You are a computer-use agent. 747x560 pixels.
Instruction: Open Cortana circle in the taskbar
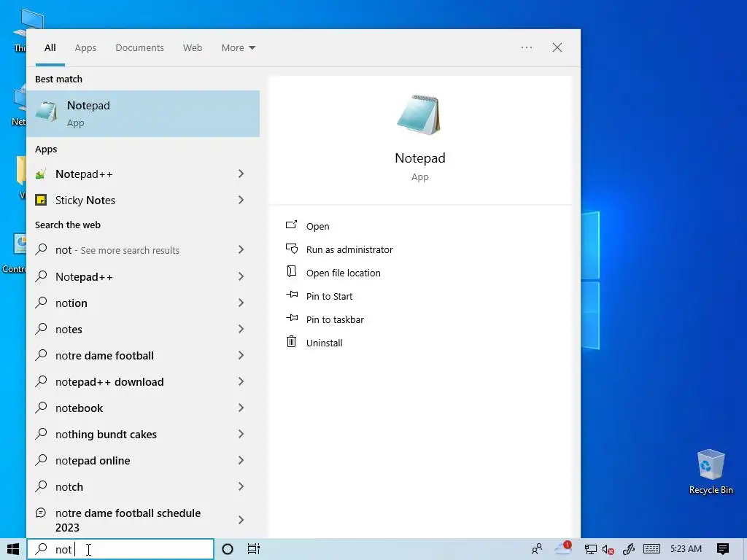[x=228, y=549]
